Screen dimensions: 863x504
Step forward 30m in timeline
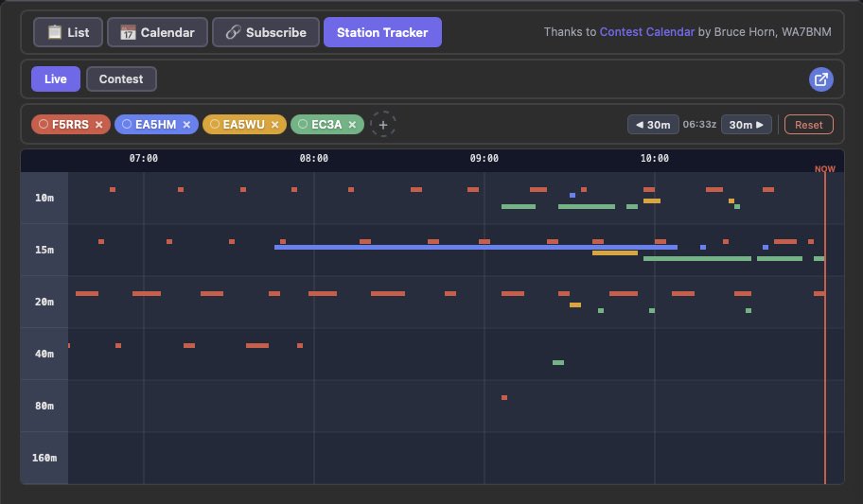[747, 125]
